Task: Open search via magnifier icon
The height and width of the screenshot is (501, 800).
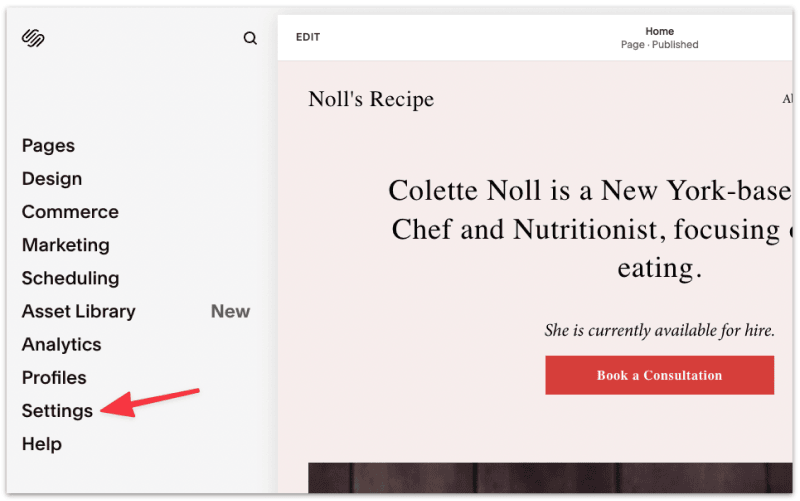Action: [x=250, y=38]
